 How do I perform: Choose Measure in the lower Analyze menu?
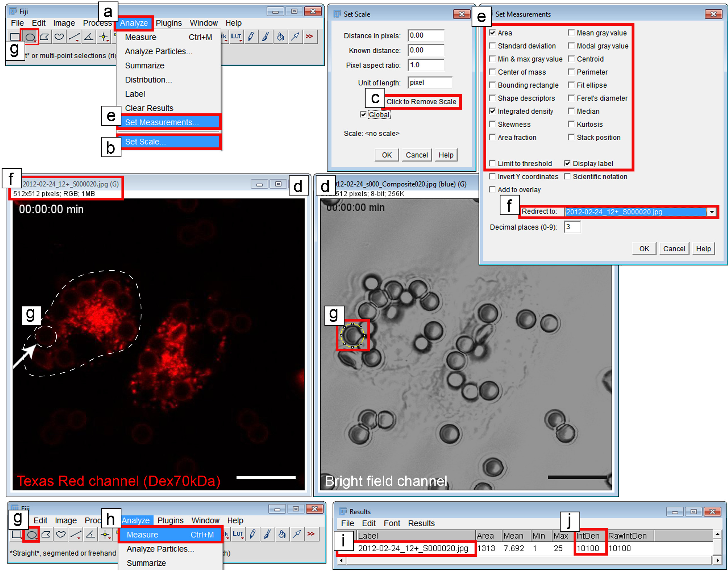[x=142, y=535]
